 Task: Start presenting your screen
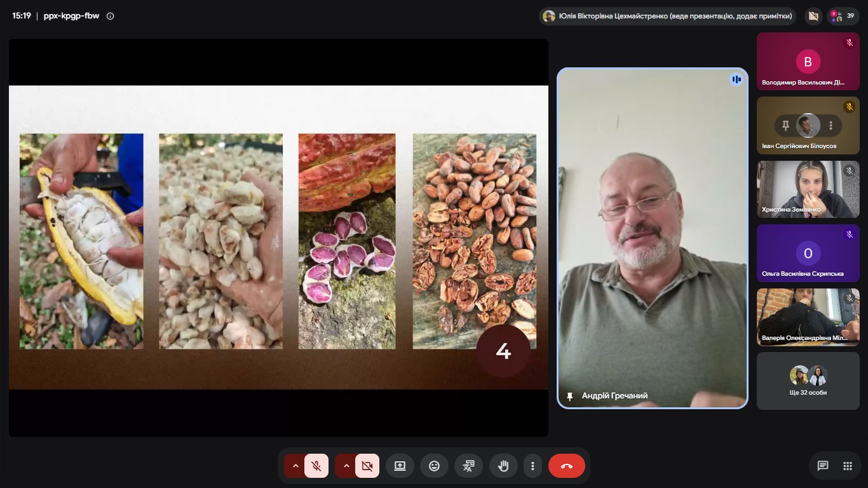click(x=400, y=466)
